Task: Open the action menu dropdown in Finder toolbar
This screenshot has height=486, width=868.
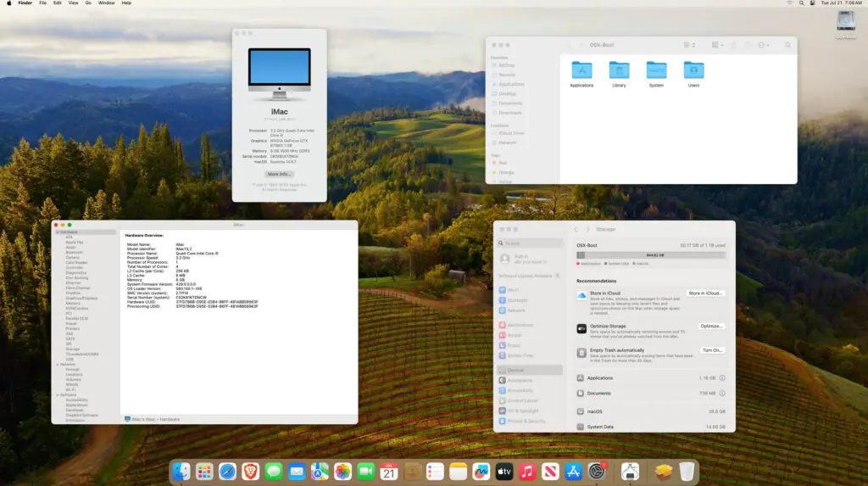Action: [764, 45]
